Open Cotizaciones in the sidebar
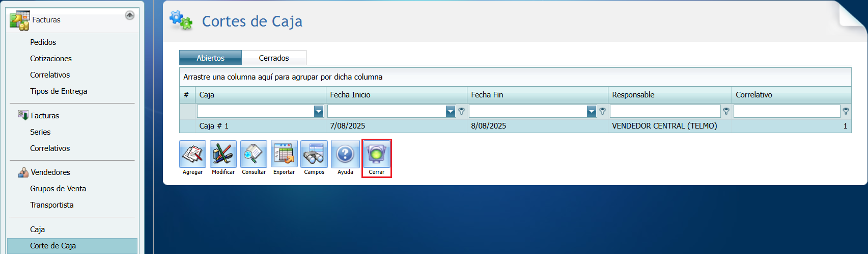 point(51,59)
